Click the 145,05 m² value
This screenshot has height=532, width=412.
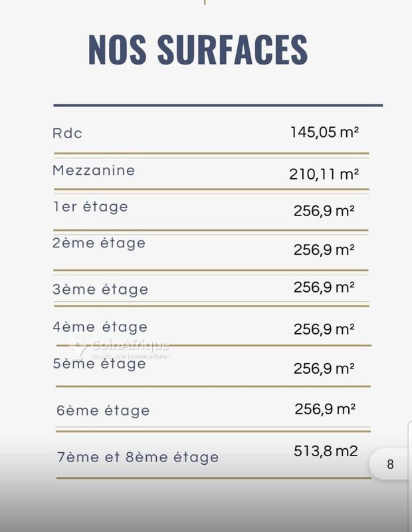pyautogui.click(x=324, y=132)
